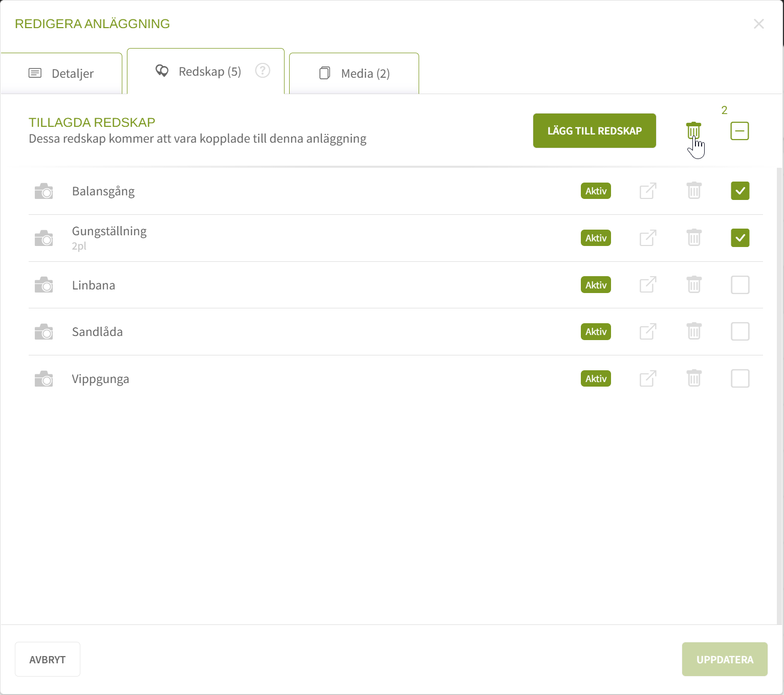The image size is (784, 695).
Task: Switch to the Detaljer tab
Action: coord(61,74)
